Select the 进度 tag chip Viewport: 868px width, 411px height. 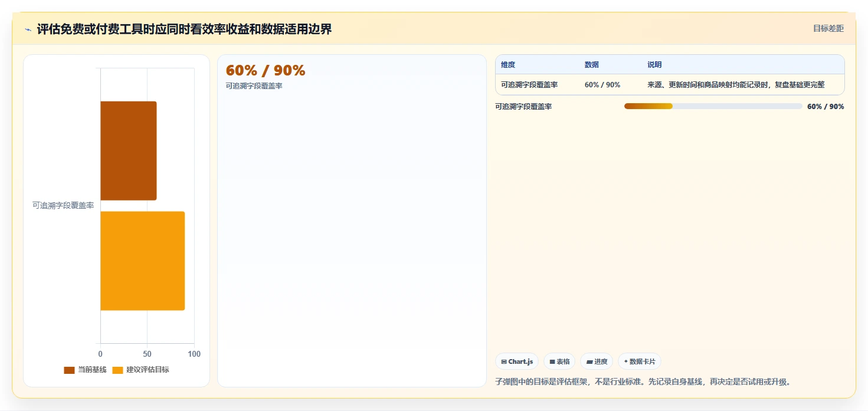(597, 361)
